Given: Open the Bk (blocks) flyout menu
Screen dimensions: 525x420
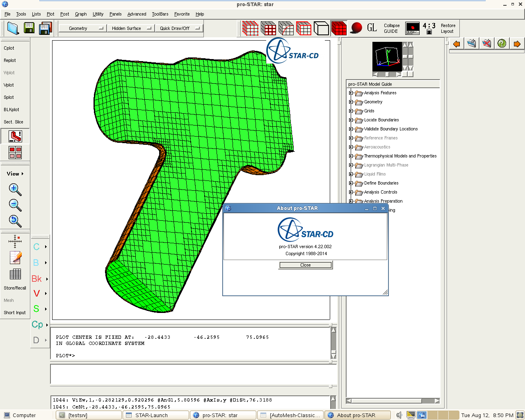Looking at the screenshot, I should 40,279.
